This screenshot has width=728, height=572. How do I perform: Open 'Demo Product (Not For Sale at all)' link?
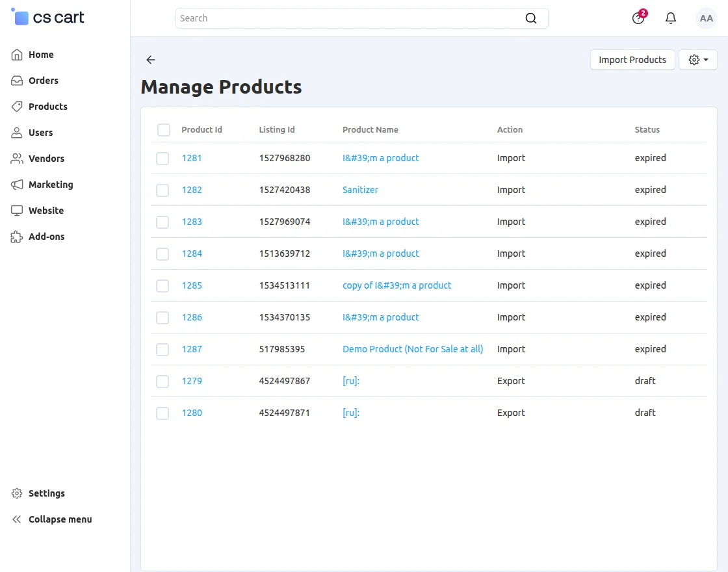tap(413, 350)
